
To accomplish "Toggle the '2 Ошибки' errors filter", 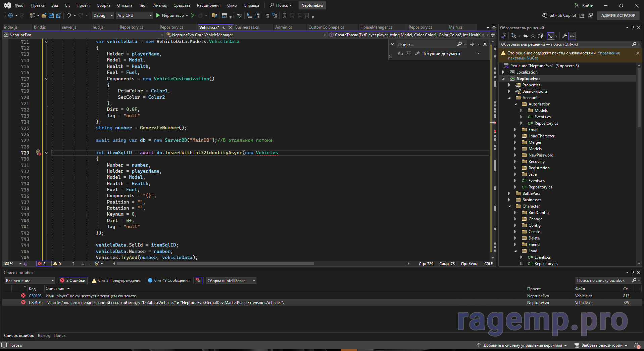I will (73, 280).
